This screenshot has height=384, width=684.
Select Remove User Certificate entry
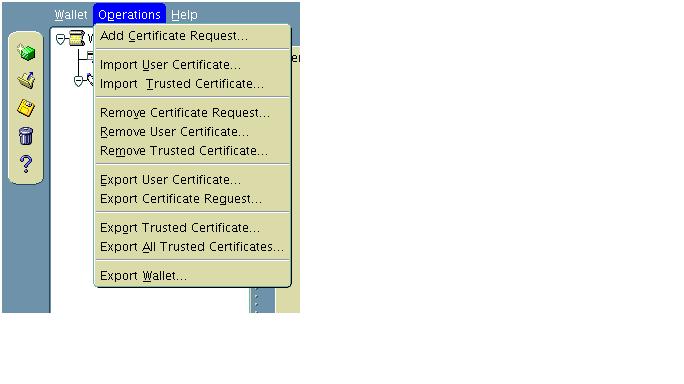pyautogui.click(x=192, y=132)
